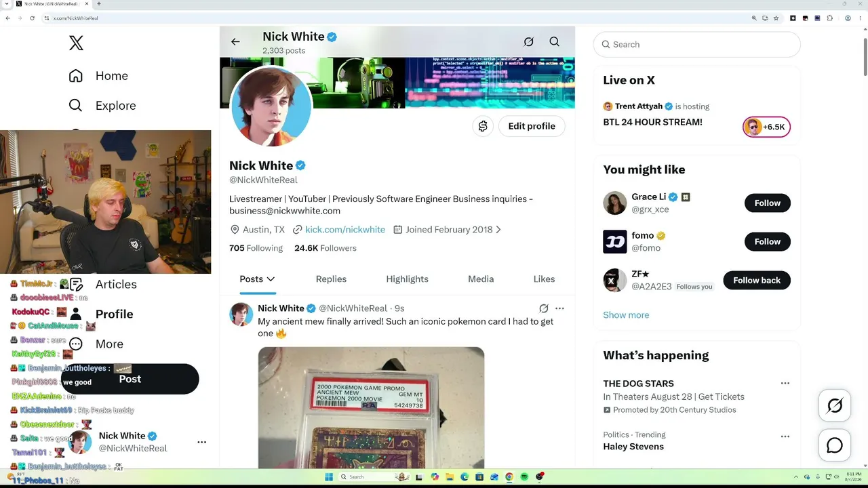Click the X logo in the sidebar
The width and height of the screenshot is (868, 488).
pos(76,43)
